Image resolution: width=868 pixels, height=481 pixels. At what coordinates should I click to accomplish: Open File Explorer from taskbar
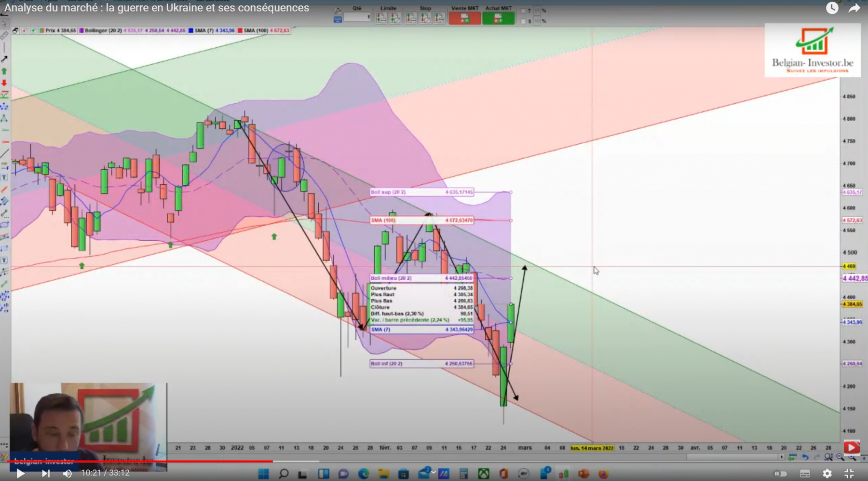point(383,474)
